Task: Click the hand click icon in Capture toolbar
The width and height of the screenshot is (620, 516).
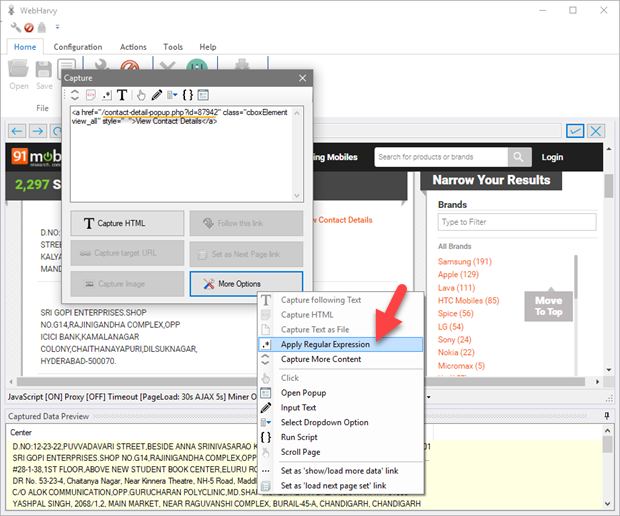Action: (x=141, y=96)
